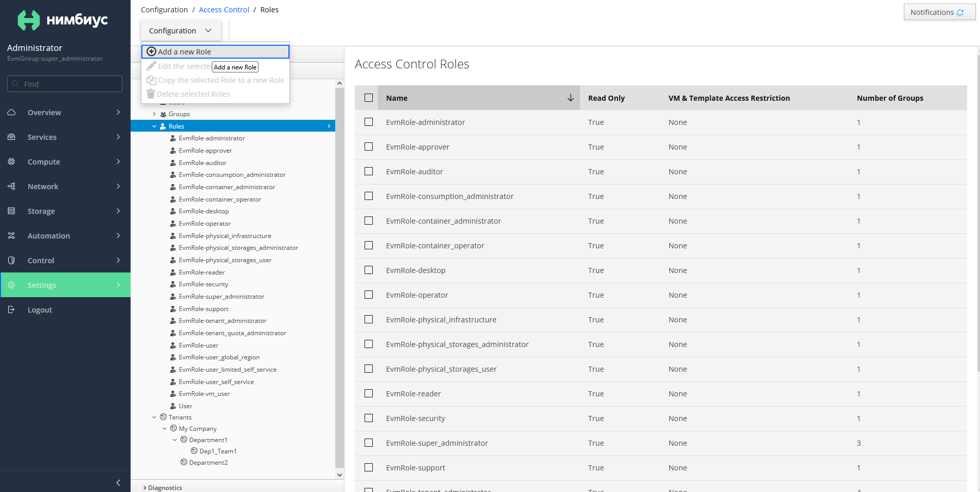Click the Control shield icon in sidebar
Screen dimensions: 980x492
click(11, 260)
